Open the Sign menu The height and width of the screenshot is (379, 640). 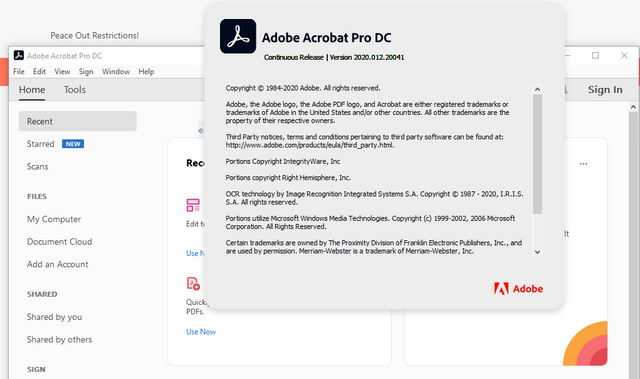[86, 71]
